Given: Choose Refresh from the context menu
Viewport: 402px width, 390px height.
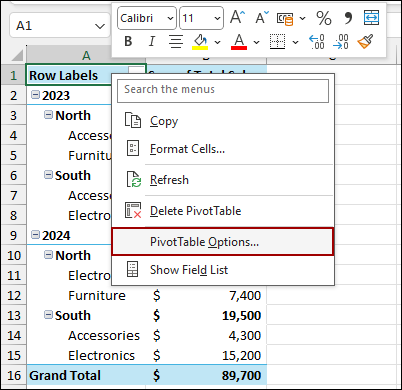Looking at the screenshot, I should pos(223,180).
